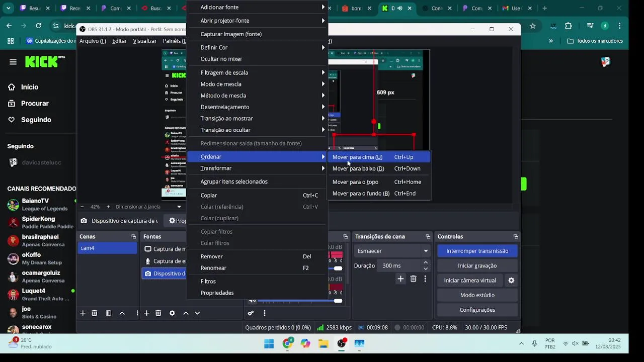Undock the Transições de cena panel
644x362 pixels.
click(x=428, y=237)
